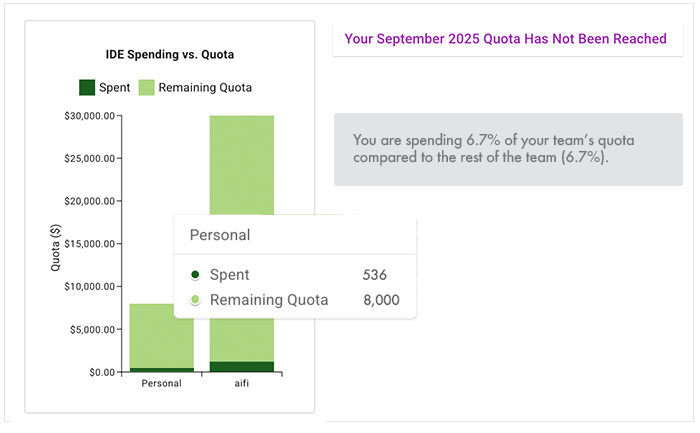This screenshot has height=433, width=700.
Task: Click the gray team quota percentage message
Action: 508,149
